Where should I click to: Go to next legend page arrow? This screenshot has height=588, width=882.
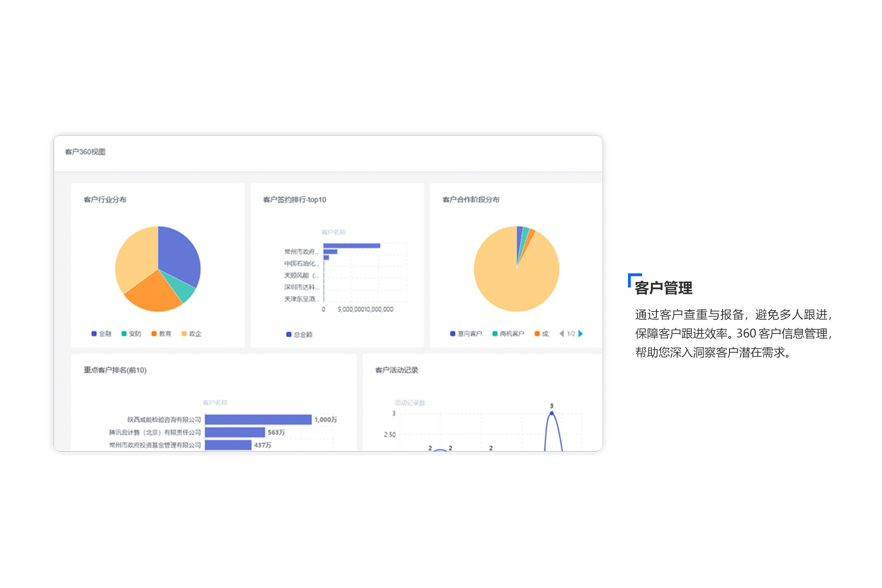pyautogui.click(x=581, y=334)
